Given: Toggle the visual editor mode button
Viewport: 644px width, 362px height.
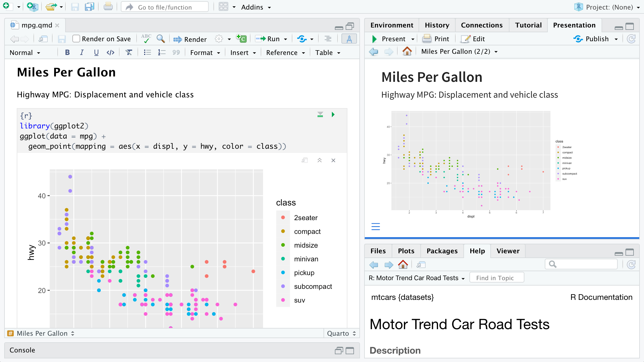Looking at the screenshot, I should [x=349, y=39].
